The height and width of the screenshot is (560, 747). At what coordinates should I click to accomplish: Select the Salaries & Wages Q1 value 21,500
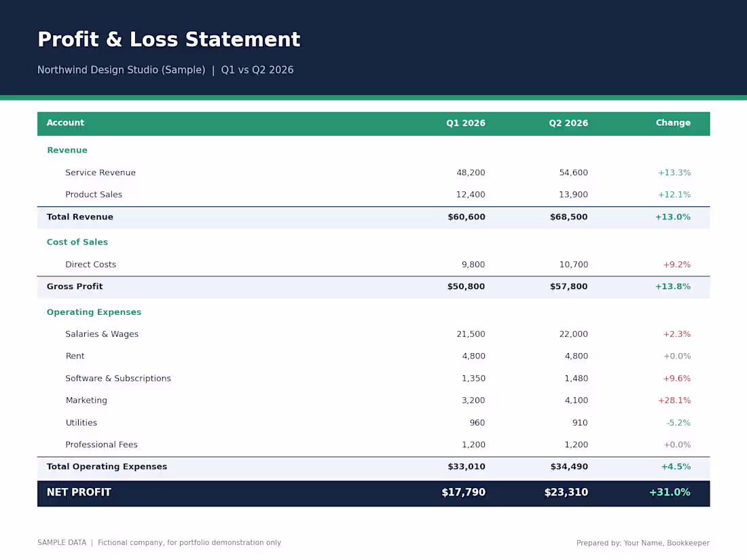pyautogui.click(x=471, y=334)
